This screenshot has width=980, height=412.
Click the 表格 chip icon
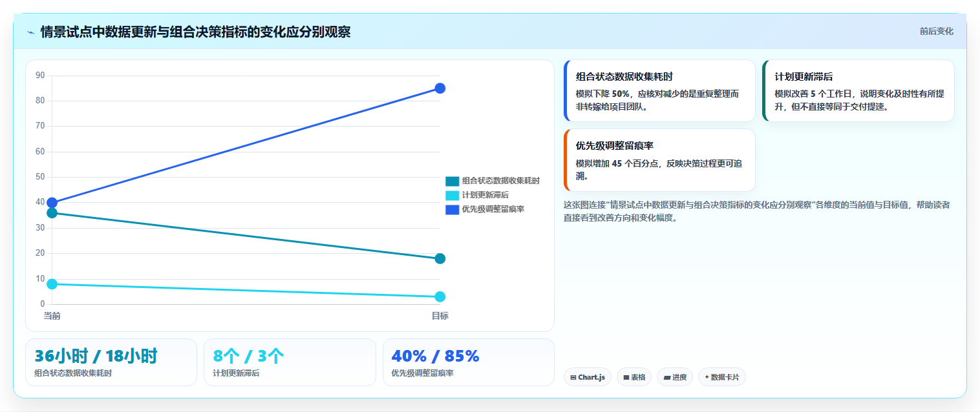coord(626,377)
